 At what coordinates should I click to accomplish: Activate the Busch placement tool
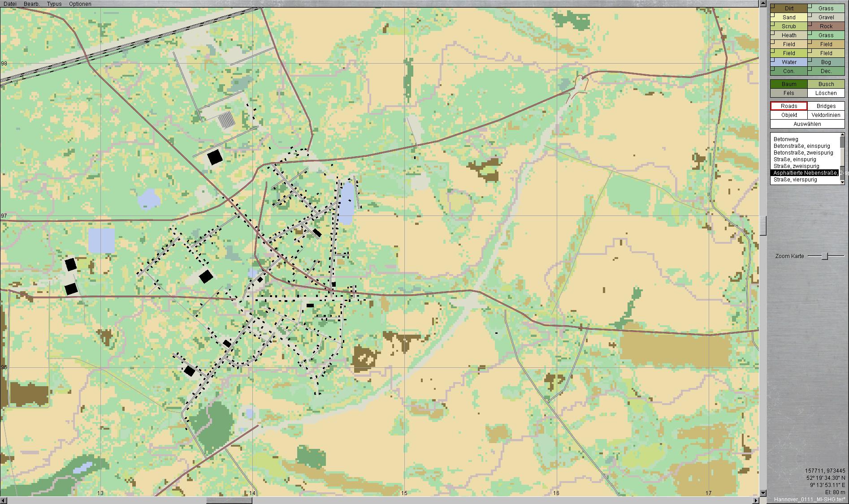pos(826,84)
